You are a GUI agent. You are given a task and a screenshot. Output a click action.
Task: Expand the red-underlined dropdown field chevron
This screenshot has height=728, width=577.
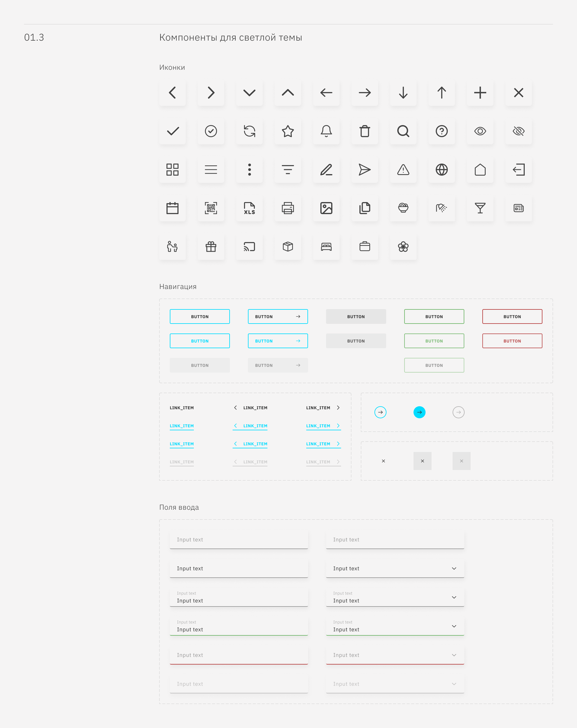[x=454, y=655]
